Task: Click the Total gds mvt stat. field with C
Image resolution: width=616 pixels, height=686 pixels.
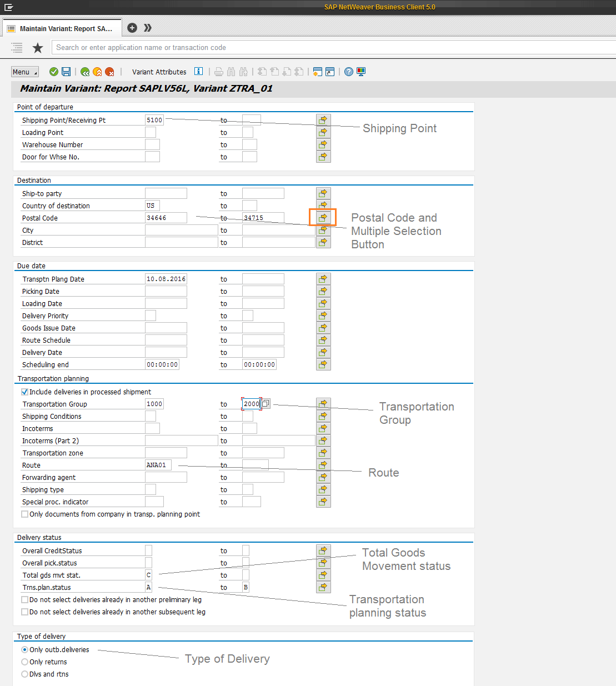Action: pyautogui.click(x=148, y=575)
